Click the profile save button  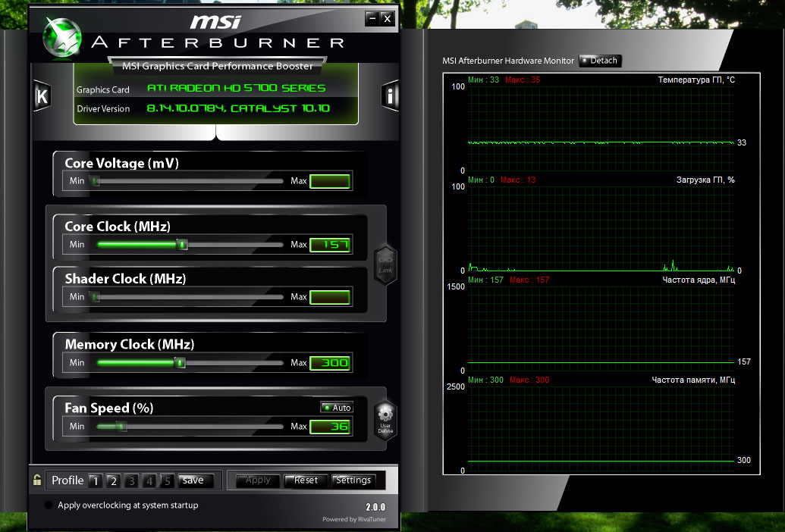(x=196, y=480)
